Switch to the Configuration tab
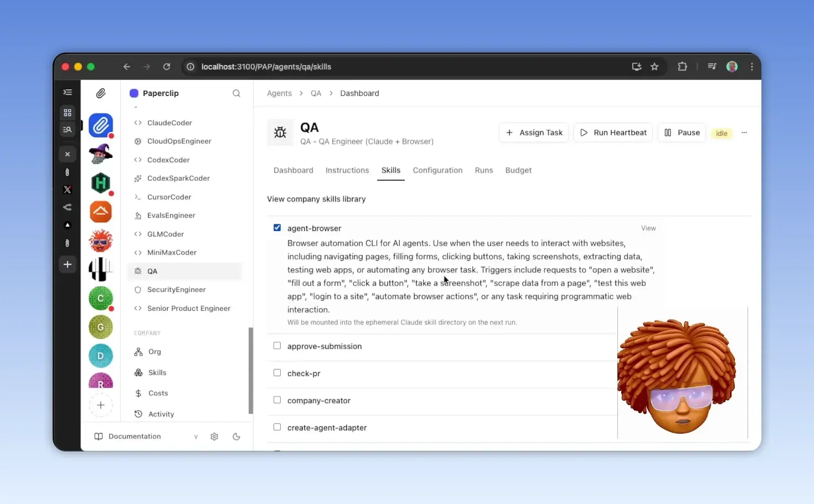Screen dimensions: 814x504 coord(437,170)
